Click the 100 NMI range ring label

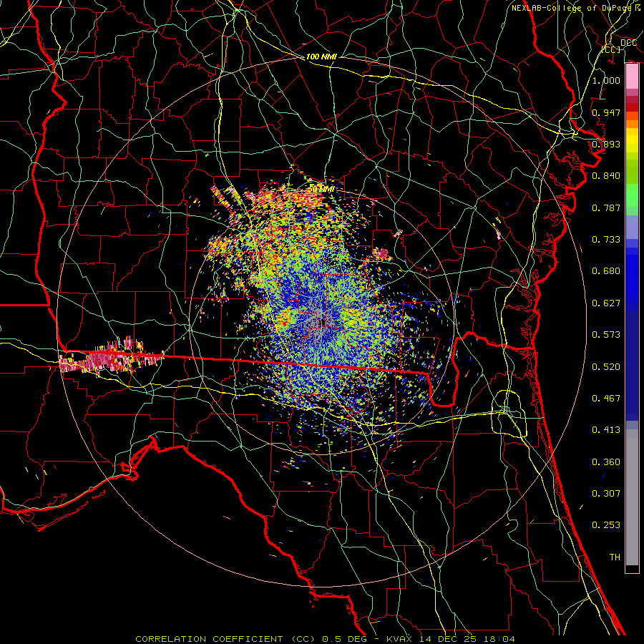point(321,57)
